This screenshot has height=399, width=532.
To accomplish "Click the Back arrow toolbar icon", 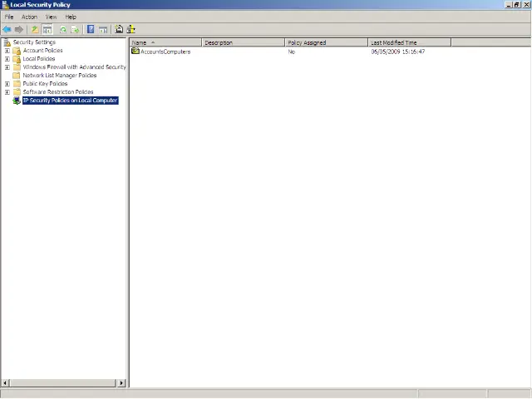I will coord(7,30).
